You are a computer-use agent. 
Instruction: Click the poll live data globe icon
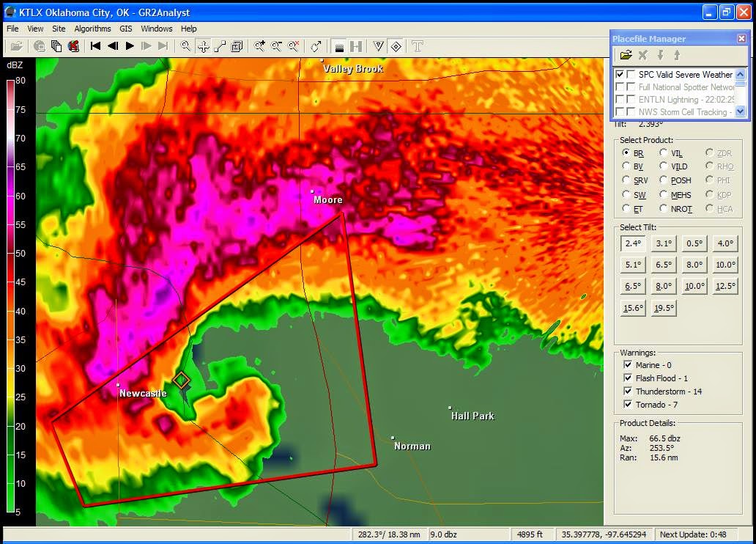click(x=40, y=46)
